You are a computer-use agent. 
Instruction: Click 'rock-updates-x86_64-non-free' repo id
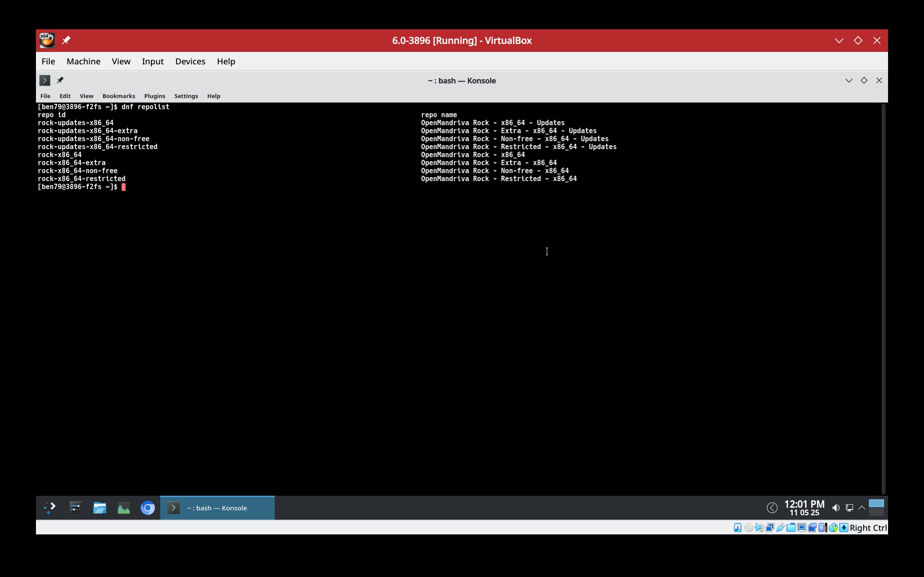pyautogui.click(x=94, y=139)
